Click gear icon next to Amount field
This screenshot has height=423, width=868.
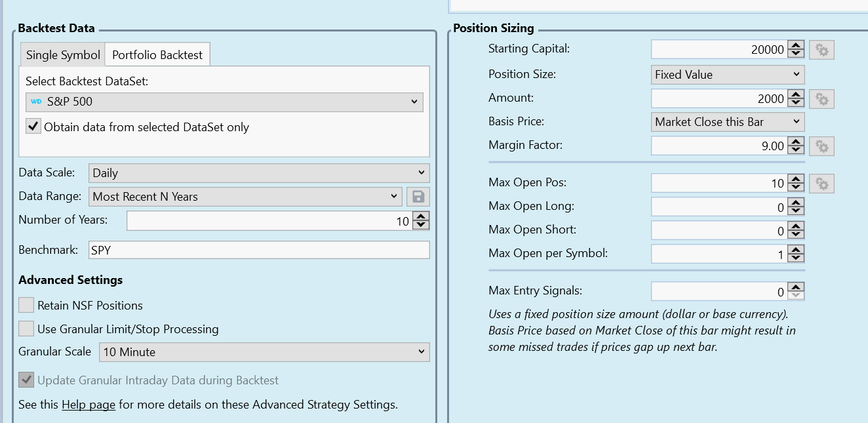pyautogui.click(x=821, y=99)
